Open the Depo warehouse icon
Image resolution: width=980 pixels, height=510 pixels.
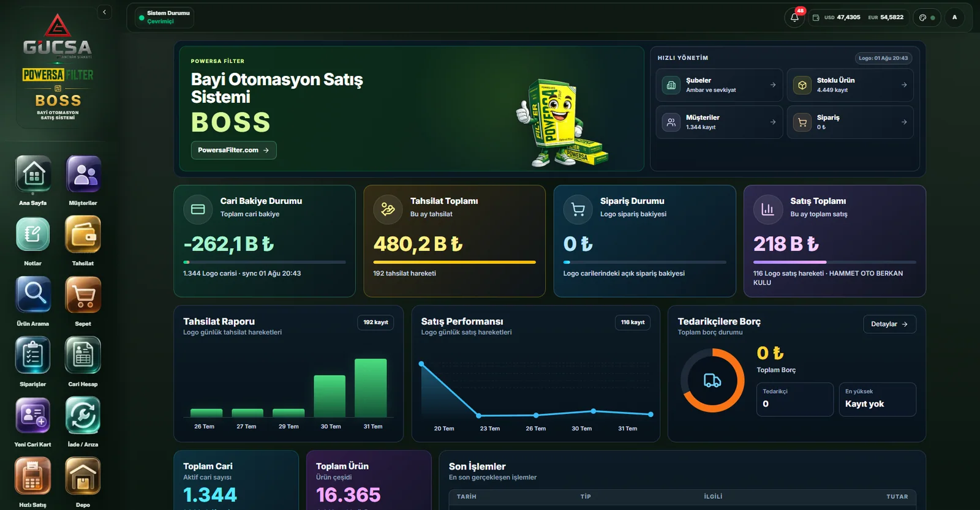tap(83, 476)
